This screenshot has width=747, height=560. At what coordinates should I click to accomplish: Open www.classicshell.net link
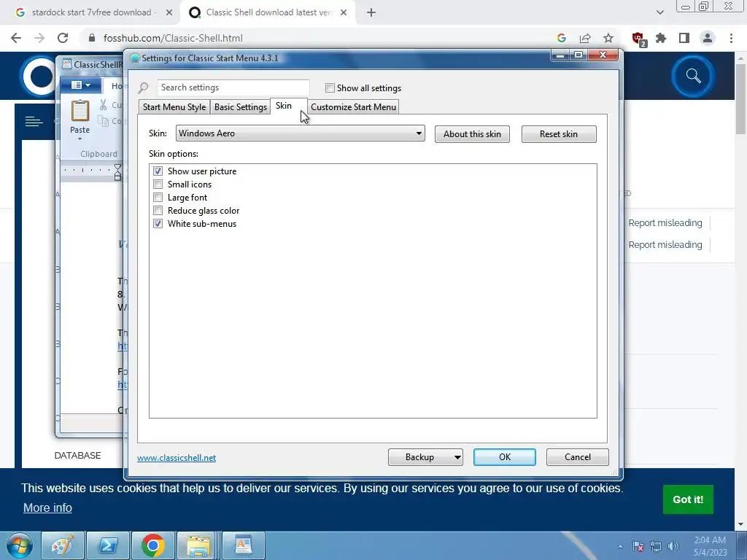coord(177,458)
